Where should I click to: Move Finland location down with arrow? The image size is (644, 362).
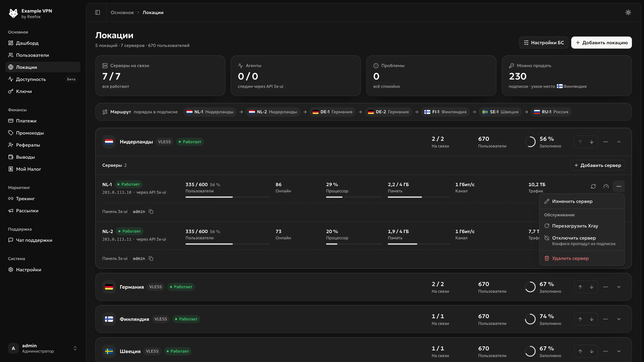pos(591,319)
